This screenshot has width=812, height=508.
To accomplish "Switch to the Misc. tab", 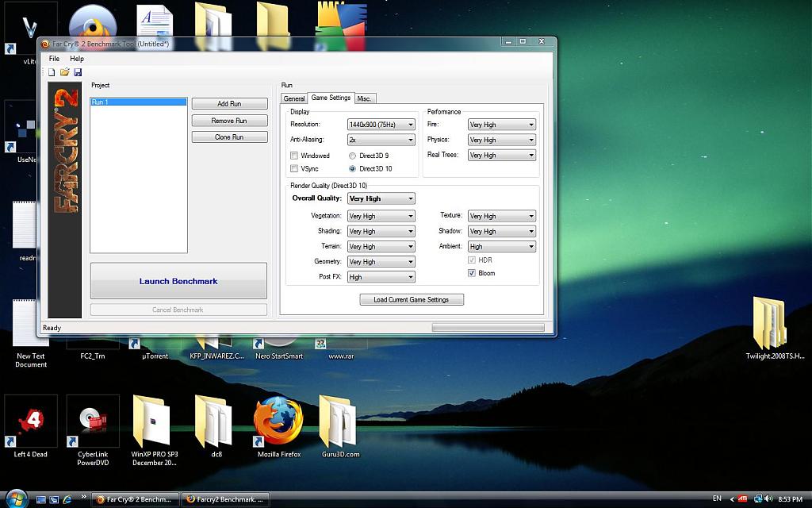I will point(364,98).
